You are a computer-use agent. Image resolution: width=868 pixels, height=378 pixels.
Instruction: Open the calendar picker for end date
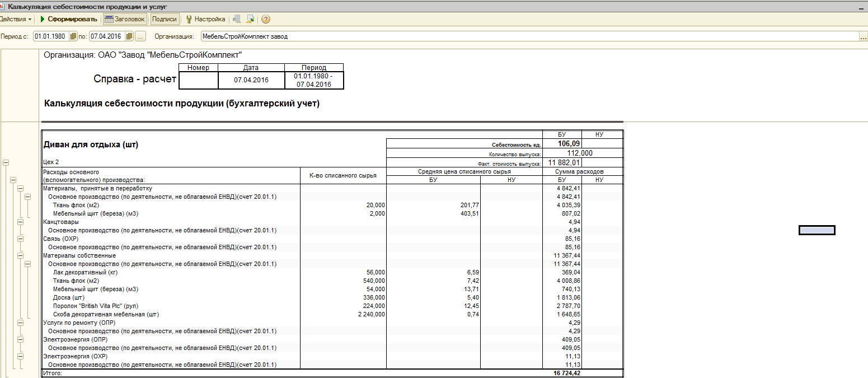(129, 36)
